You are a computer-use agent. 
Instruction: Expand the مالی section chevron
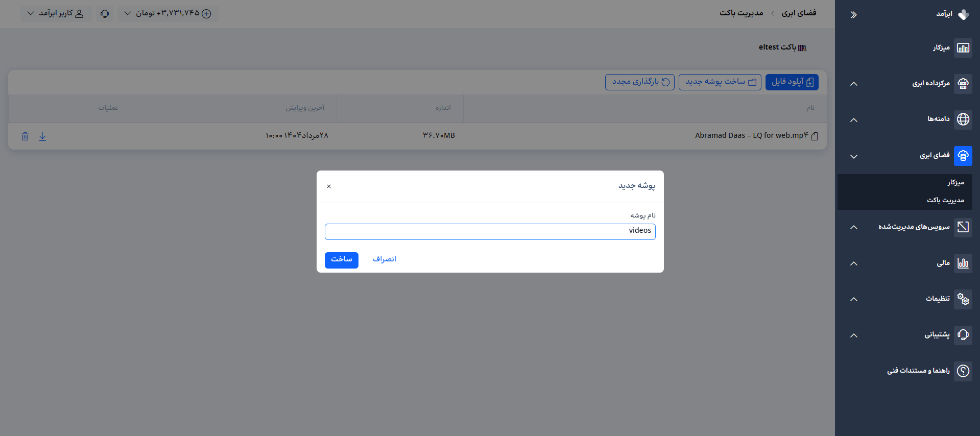854,263
